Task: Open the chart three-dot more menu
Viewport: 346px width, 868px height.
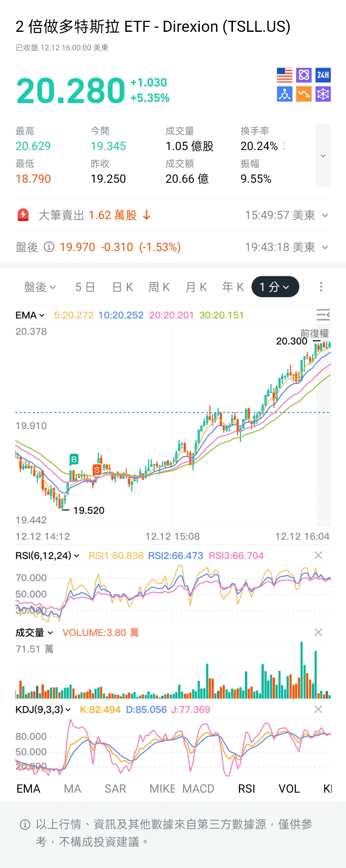Action: tap(321, 287)
